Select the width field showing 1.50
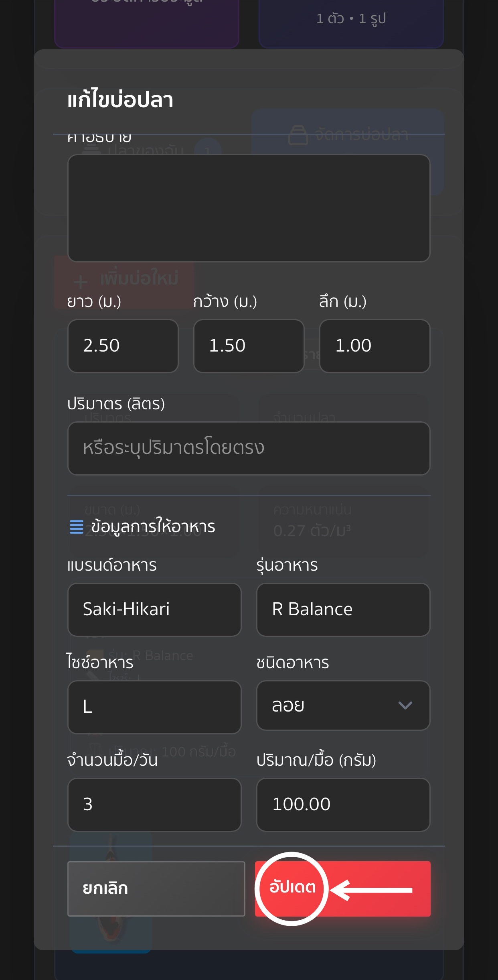Screen dimensions: 498x980 (249, 346)
